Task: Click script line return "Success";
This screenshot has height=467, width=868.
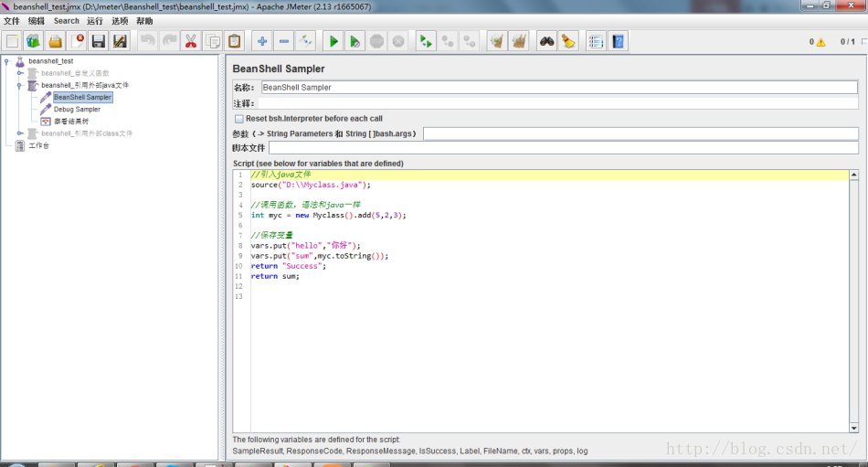Action: point(289,266)
